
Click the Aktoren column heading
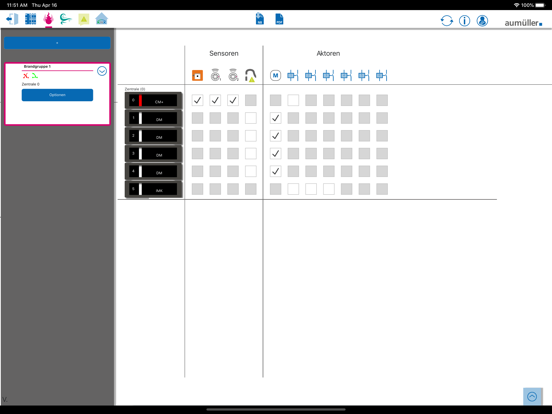click(328, 54)
